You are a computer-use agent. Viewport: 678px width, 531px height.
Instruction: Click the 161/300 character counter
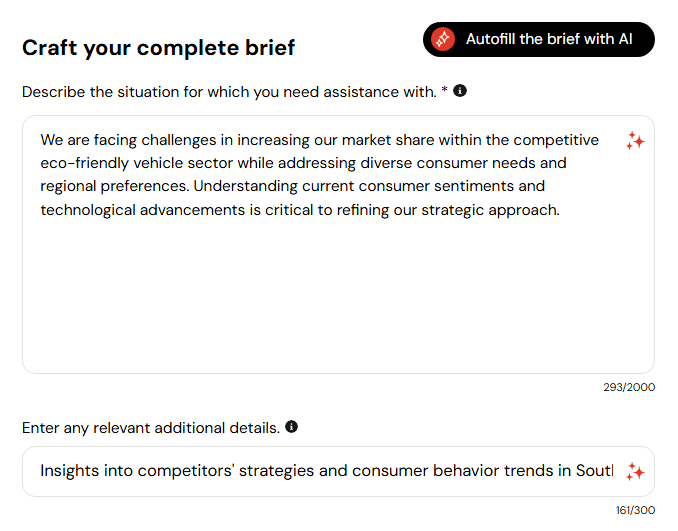click(635, 510)
